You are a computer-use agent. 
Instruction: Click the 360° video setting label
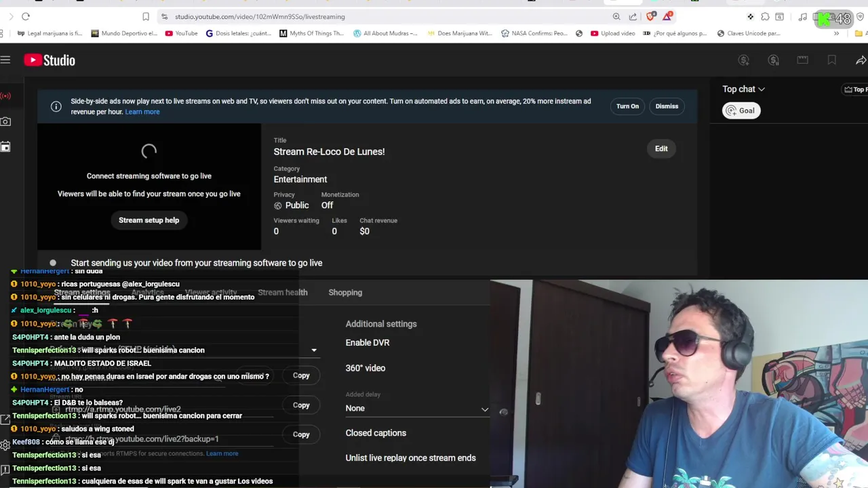click(x=366, y=368)
